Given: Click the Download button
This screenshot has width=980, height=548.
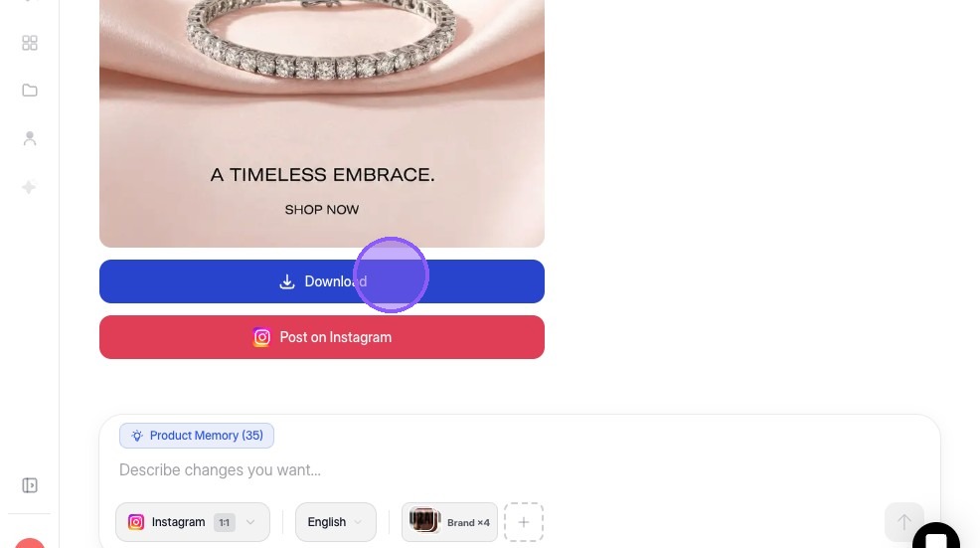Looking at the screenshot, I should click(x=322, y=281).
